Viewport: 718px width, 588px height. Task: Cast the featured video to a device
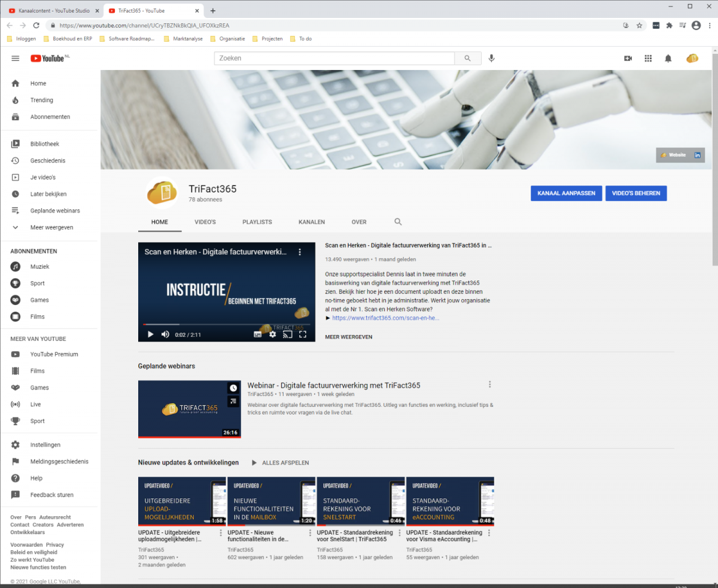point(287,334)
